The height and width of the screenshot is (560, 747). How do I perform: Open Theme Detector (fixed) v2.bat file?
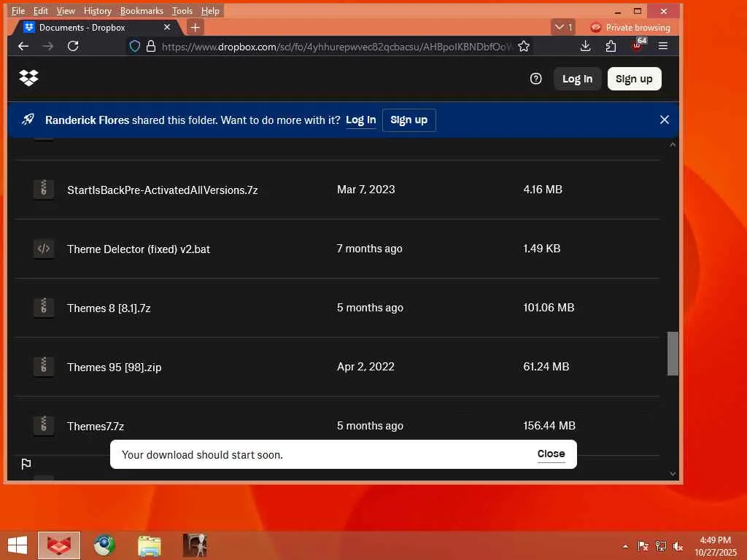pos(139,249)
